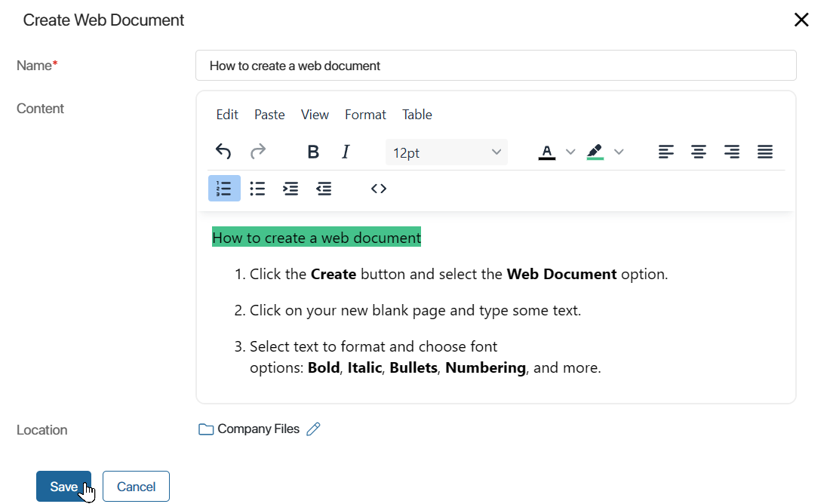Viewport: 830px width, 504px height.
Task: Edit location with the pencil icon
Action: click(x=313, y=429)
